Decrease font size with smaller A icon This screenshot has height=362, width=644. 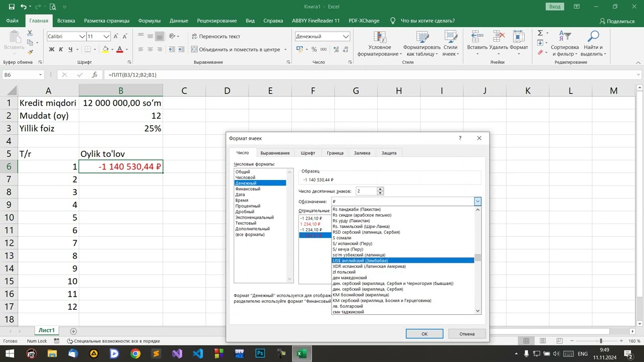[x=125, y=36]
